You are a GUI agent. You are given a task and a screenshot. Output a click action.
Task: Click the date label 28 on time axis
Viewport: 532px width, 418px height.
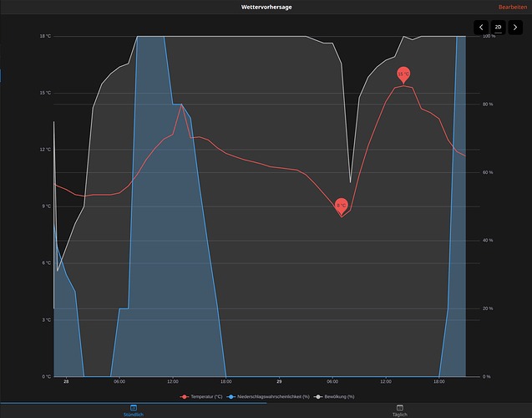(66, 382)
